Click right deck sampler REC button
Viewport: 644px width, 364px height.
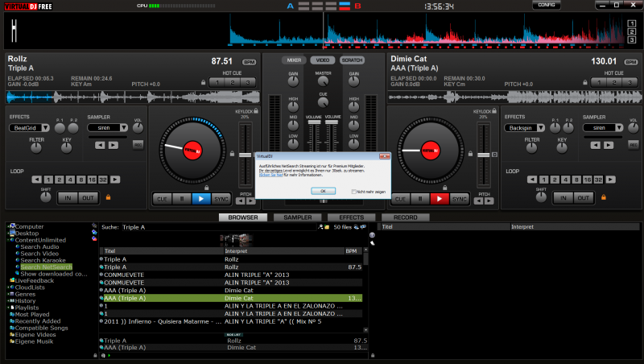click(634, 145)
